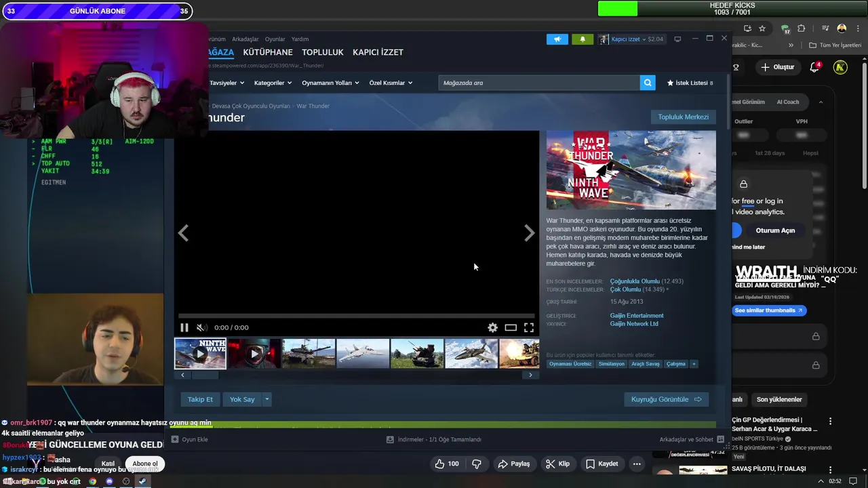Viewport: 868px width, 488px height.
Task: Unmute the trailer video sound
Action: [201, 327]
